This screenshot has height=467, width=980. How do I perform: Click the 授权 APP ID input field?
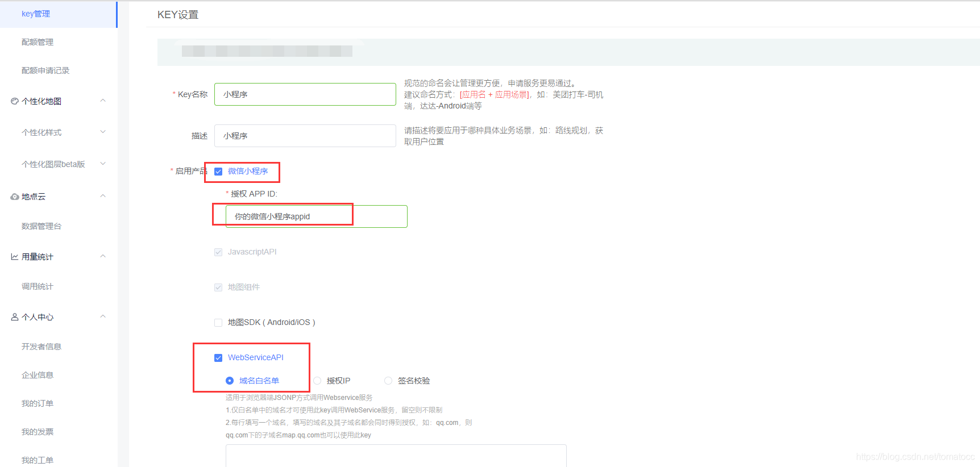click(317, 216)
